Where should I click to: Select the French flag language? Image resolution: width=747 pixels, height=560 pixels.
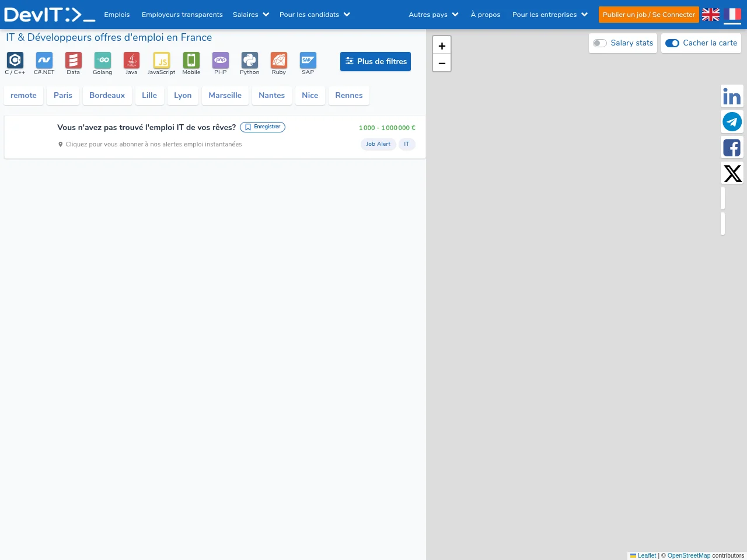click(x=732, y=15)
